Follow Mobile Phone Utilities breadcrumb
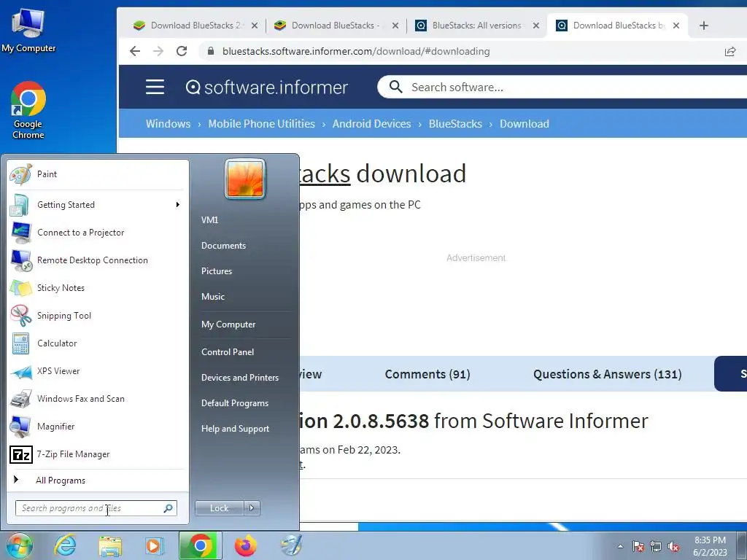Screen dimensions: 747x560 click(x=262, y=124)
